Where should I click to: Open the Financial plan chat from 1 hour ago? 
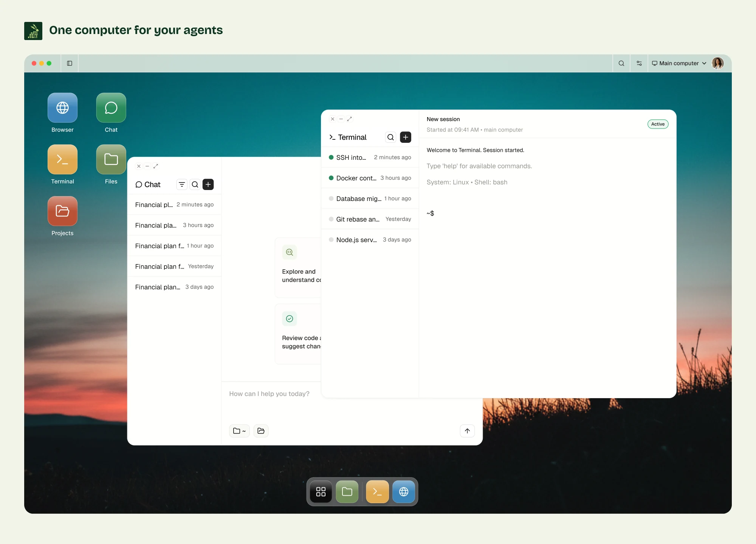174,246
